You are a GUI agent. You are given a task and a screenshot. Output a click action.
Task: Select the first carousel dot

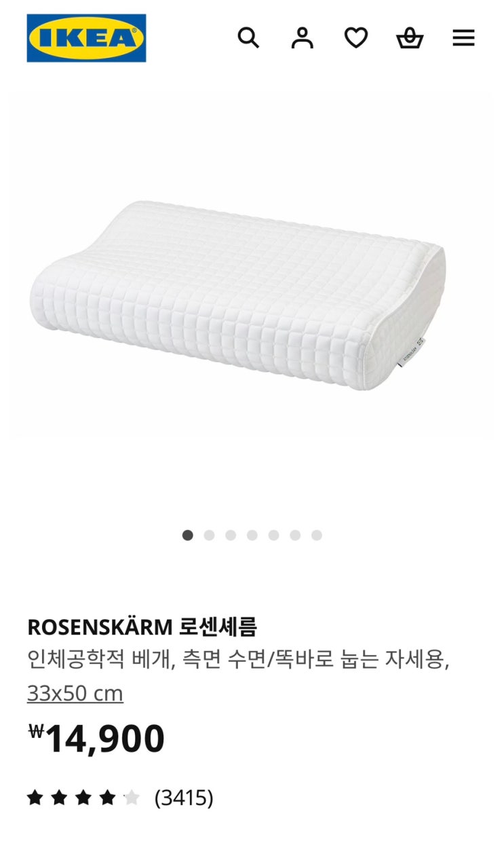tap(188, 536)
